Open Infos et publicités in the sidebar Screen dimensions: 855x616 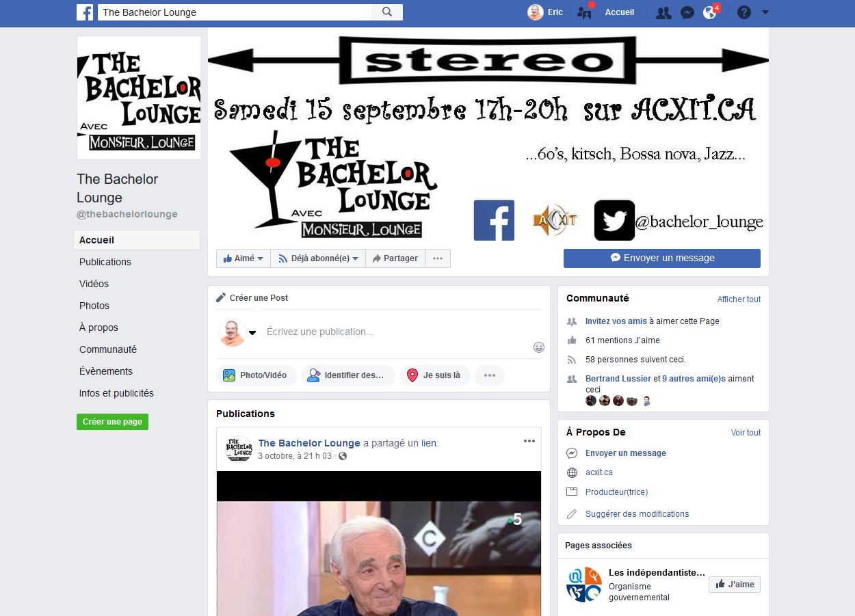(116, 393)
